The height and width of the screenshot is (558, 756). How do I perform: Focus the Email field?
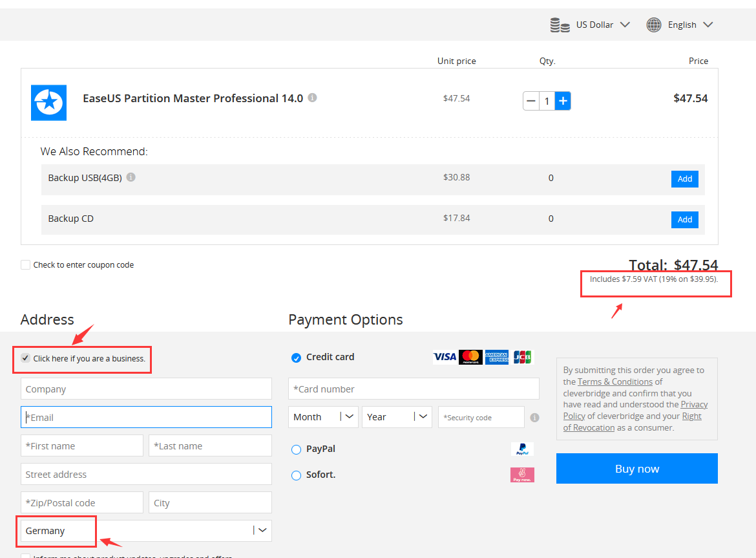(146, 417)
